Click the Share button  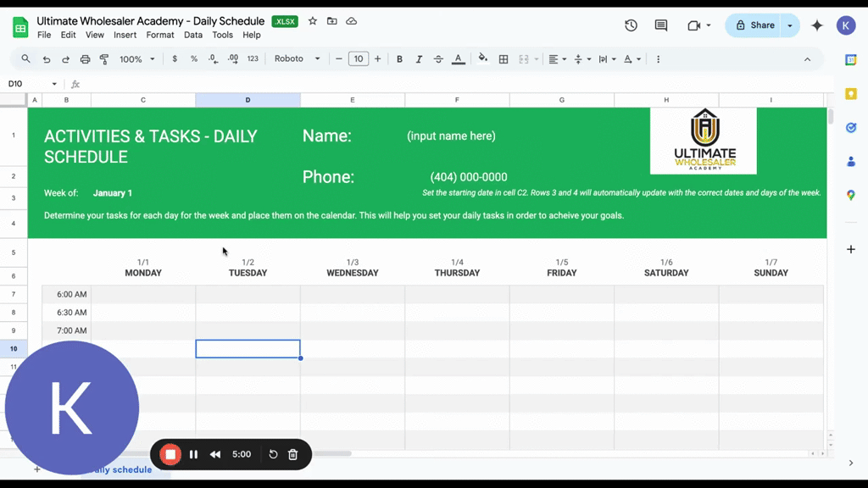coord(754,25)
